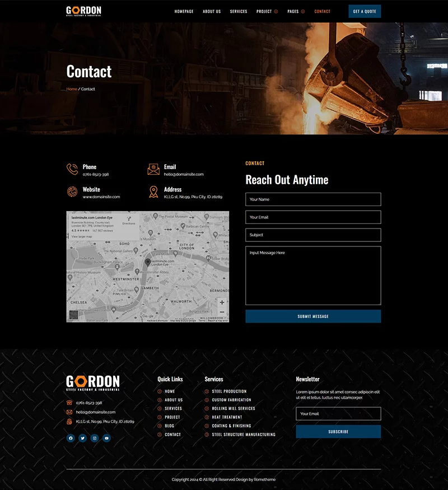Toggle the satellite layer thumbnail on map
The image size is (448, 490).
(73, 315)
